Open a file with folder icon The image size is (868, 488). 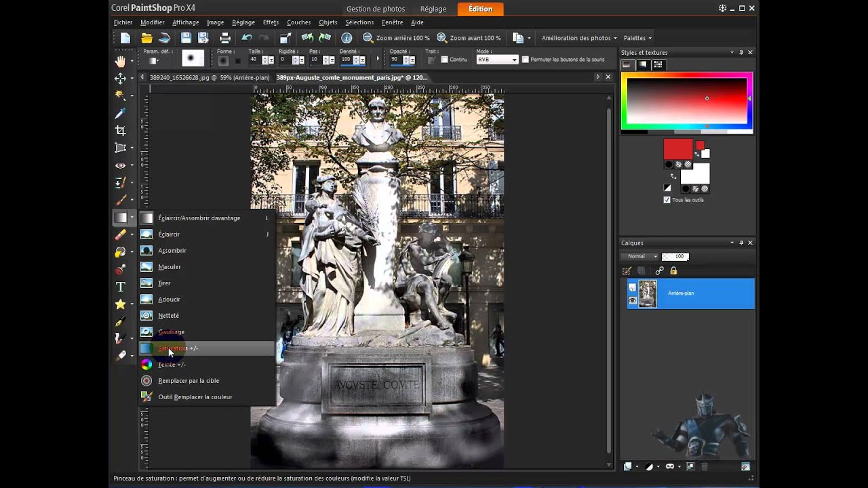146,38
